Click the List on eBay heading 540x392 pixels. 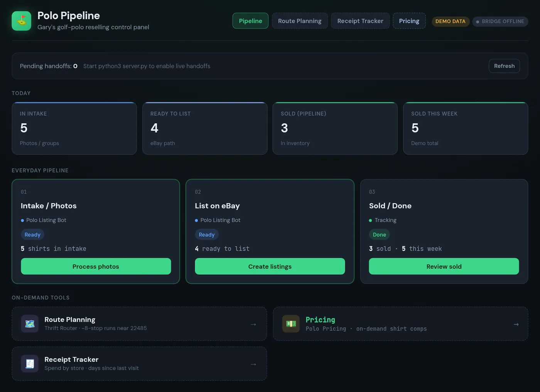217,206
